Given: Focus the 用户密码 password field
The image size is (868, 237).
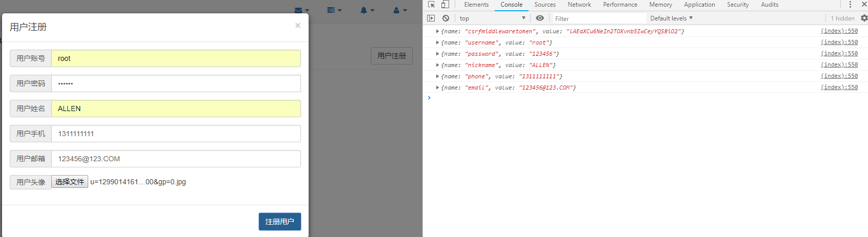Looking at the screenshot, I should point(176,83).
